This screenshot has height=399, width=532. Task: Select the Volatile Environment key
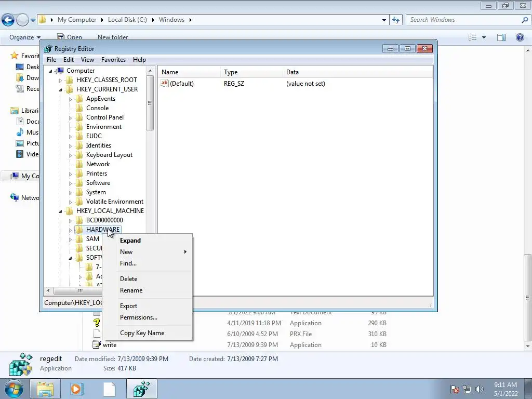115,202
